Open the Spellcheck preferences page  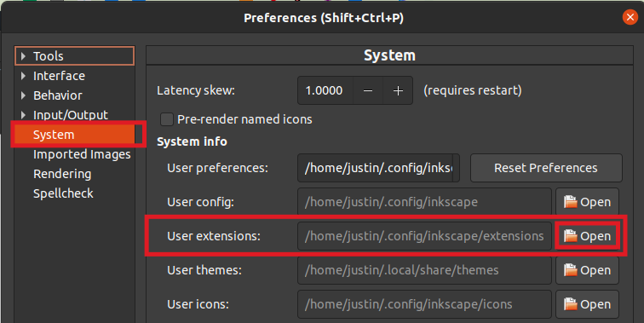click(x=63, y=193)
